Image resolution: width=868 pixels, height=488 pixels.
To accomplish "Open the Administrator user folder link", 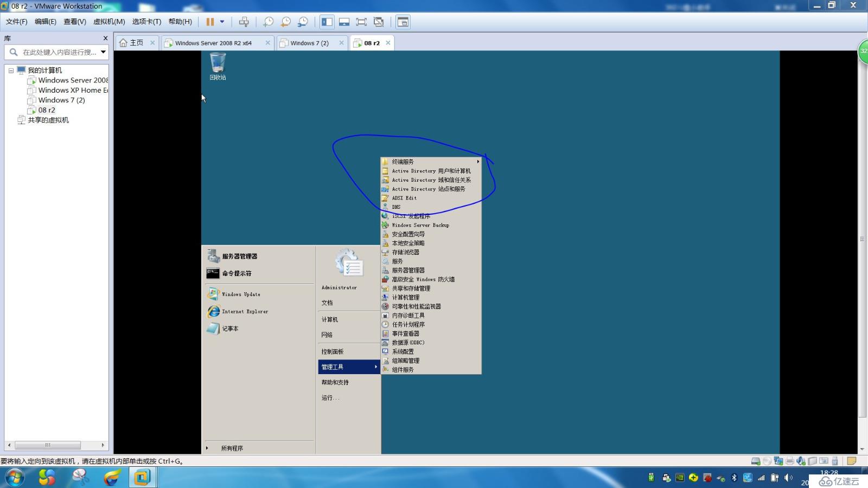I will (339, 287).
